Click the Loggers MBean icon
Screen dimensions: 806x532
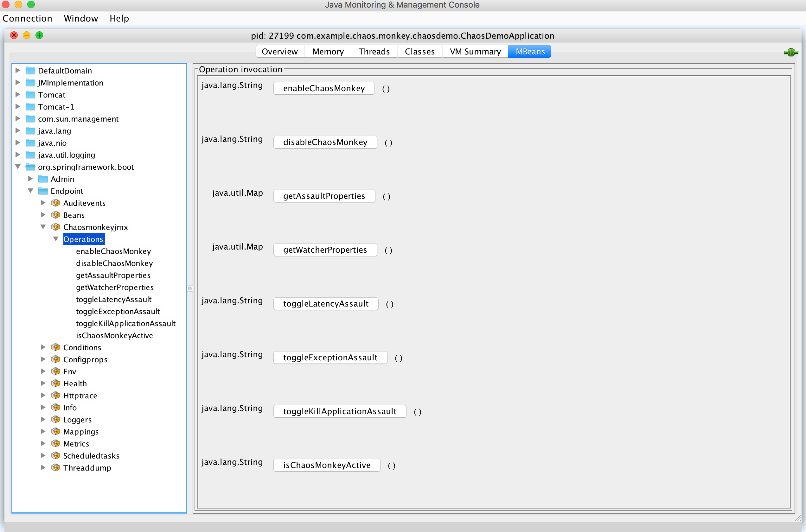tap(55, 419)
